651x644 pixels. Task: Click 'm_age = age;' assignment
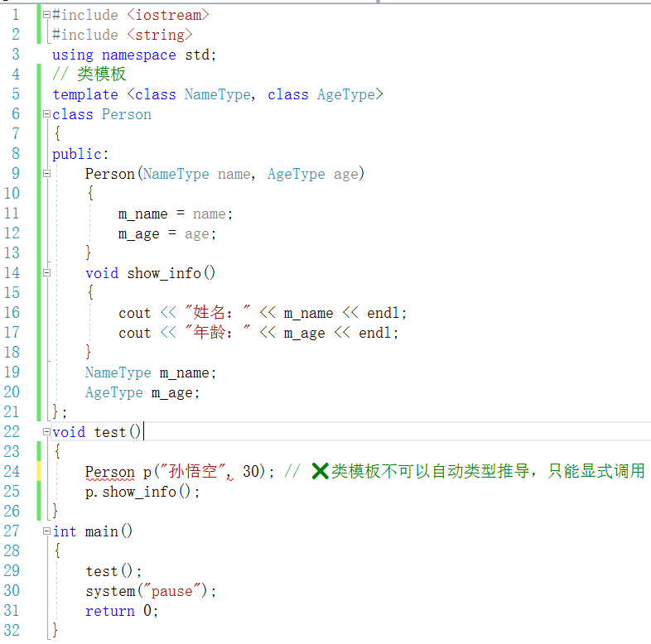tap(167, 234)
